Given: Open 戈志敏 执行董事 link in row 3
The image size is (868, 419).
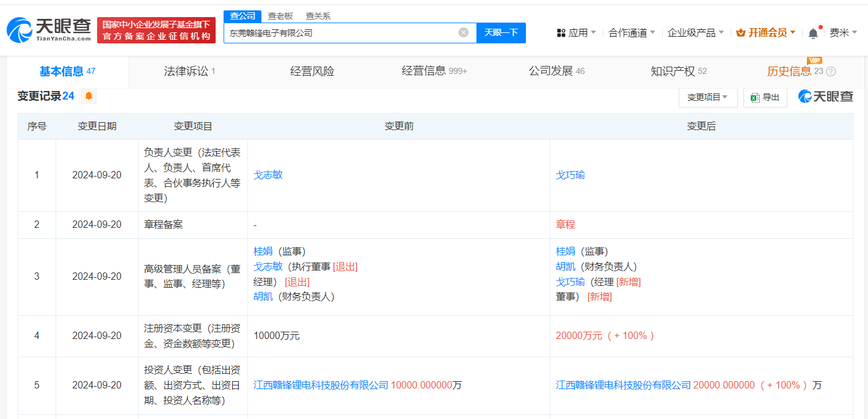Looking at the screenshot, I should [x=268, y=266].
